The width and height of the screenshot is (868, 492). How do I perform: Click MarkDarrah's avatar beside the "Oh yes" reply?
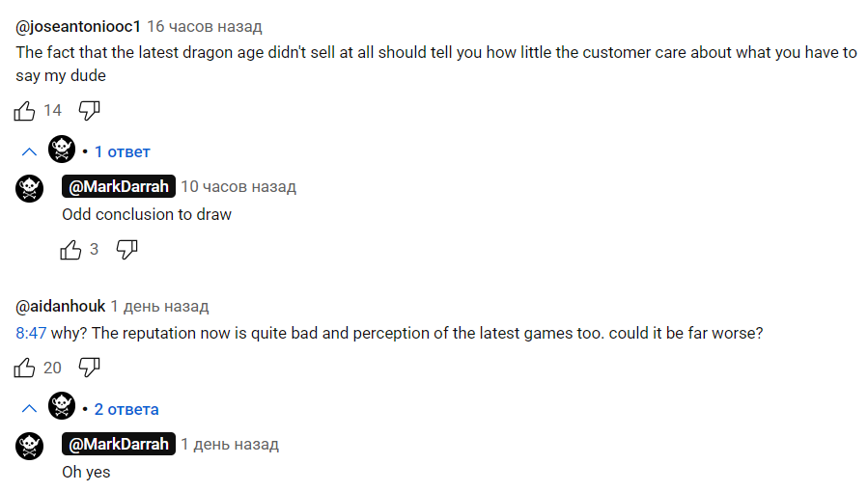(30, 445)
